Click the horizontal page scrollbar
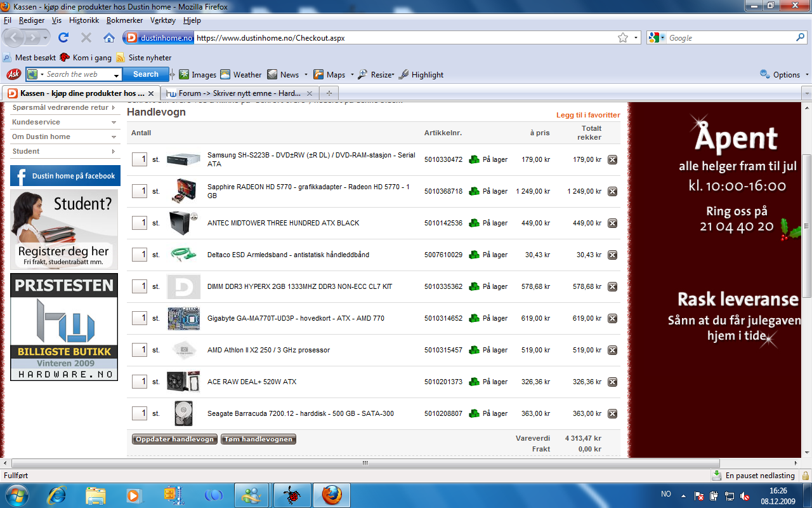 [364, 463]
